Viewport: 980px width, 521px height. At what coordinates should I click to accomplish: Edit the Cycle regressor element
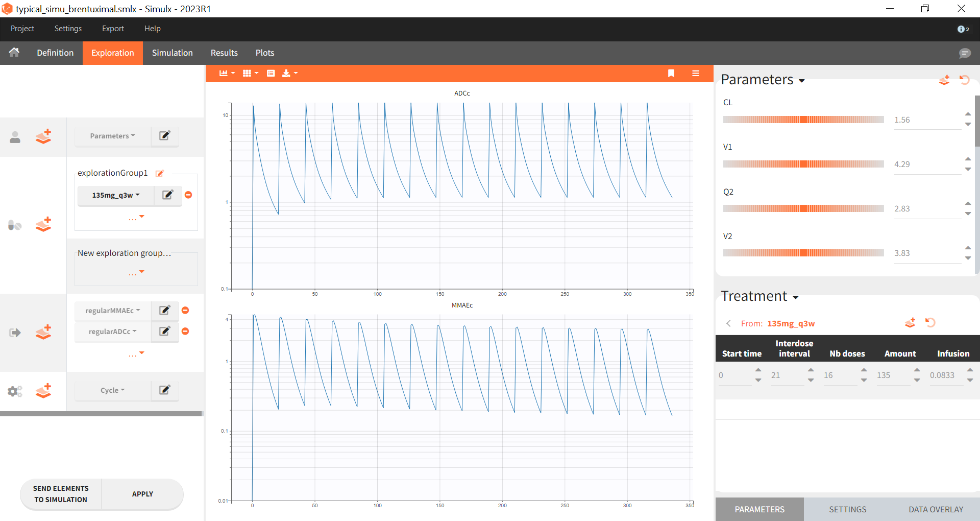[x=164, y=390]
